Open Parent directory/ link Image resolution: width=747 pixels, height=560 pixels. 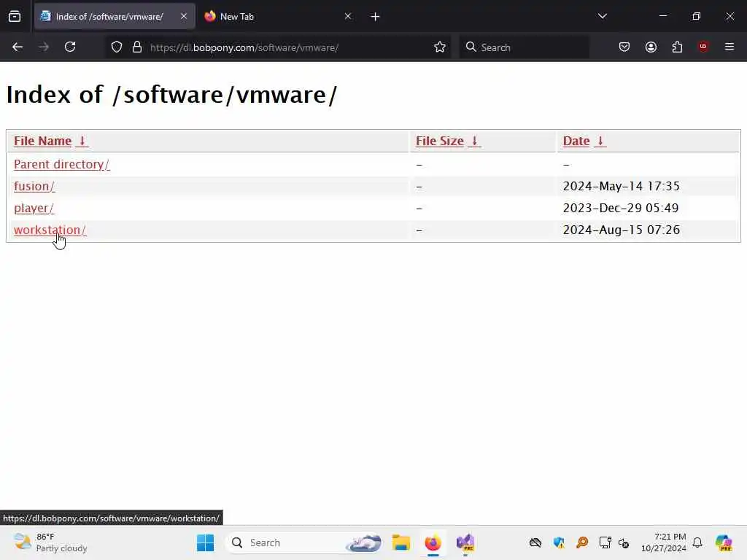(x=62, y=164)
